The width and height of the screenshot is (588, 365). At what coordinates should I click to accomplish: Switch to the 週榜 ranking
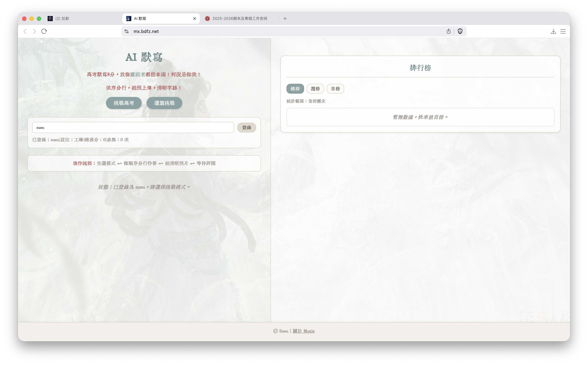(315, 89)
